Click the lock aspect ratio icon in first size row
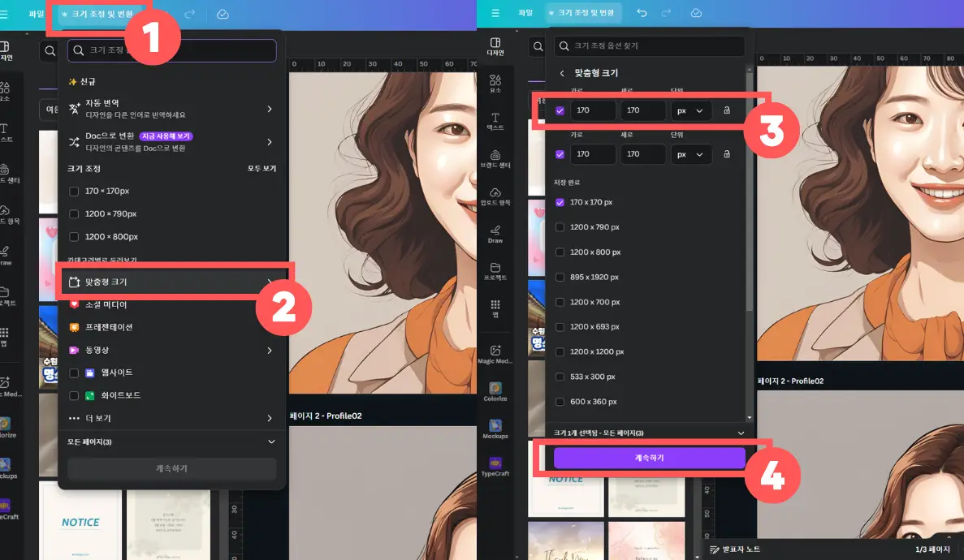The image size is (964, 560). pos(727,110)
